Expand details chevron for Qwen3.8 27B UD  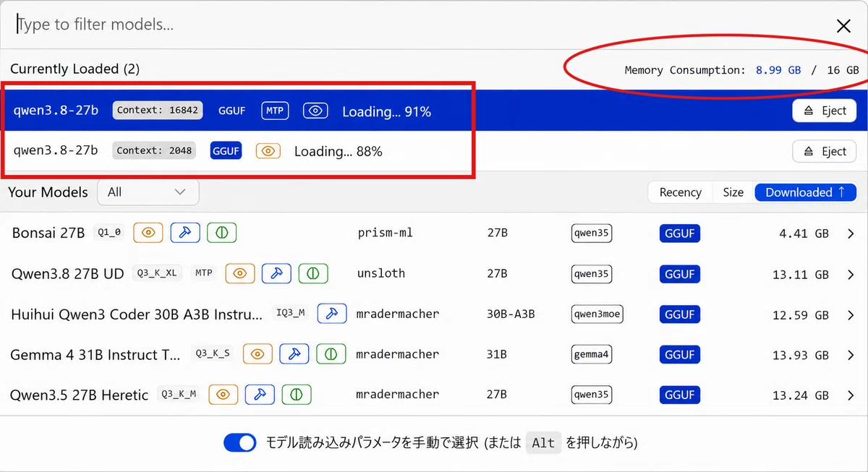pos(851,274)
